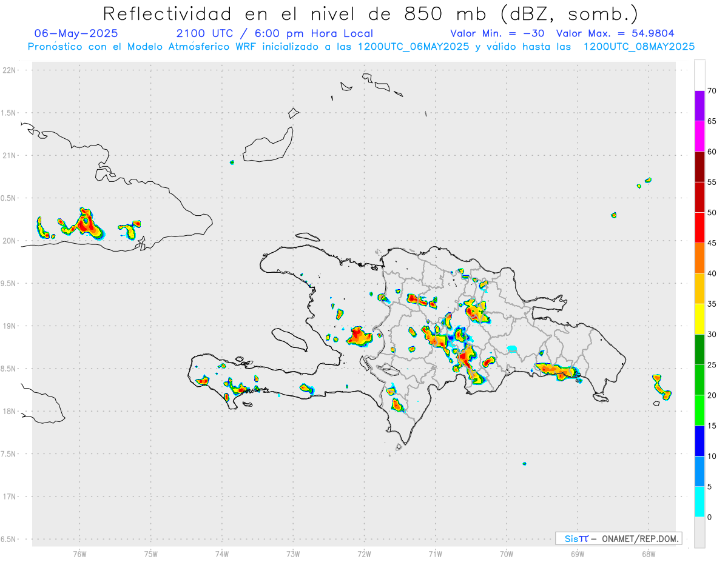
Task: Click the '18N' latitude label
Action: (10, 411)
